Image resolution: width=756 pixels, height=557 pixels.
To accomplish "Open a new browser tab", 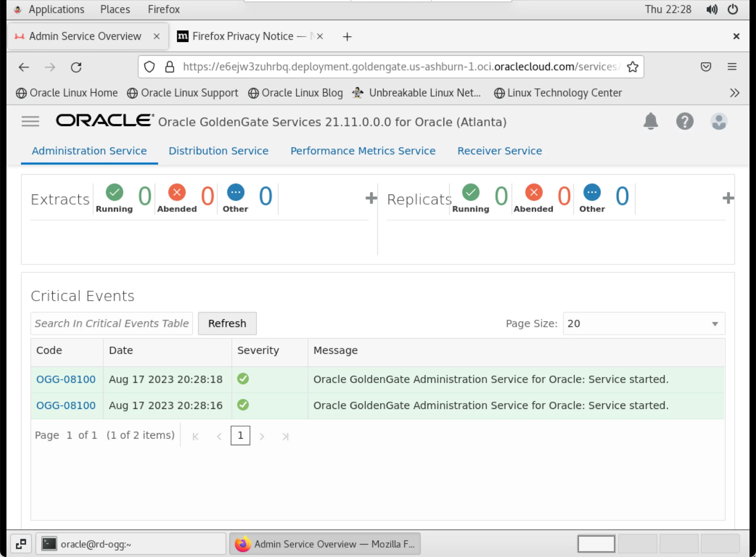I will pyautogui.click(x=347, y=36).
